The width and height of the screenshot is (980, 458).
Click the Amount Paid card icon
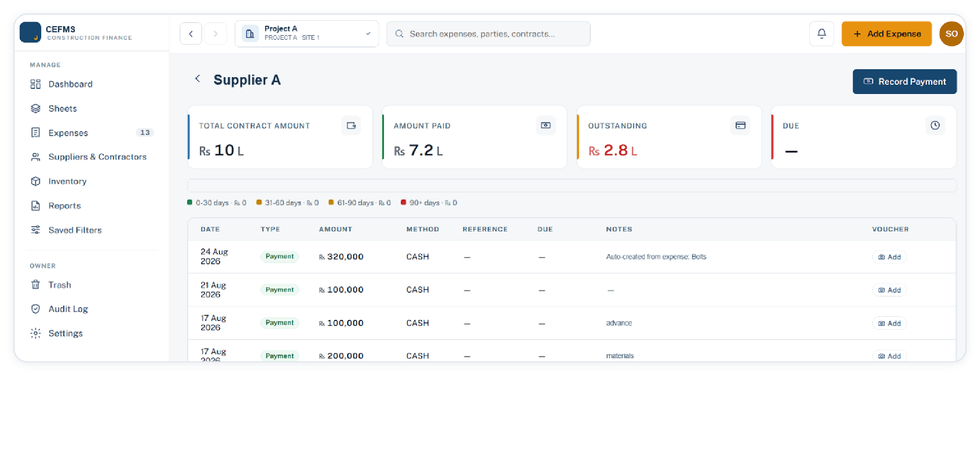(546, 125)
